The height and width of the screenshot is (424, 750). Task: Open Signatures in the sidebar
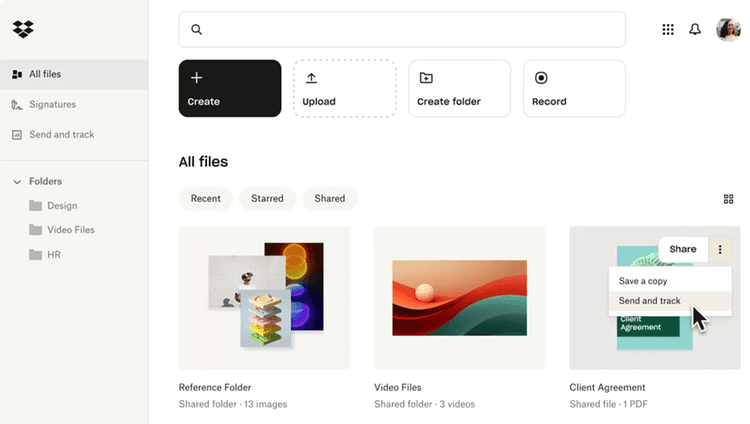click(x=52, y=104)
